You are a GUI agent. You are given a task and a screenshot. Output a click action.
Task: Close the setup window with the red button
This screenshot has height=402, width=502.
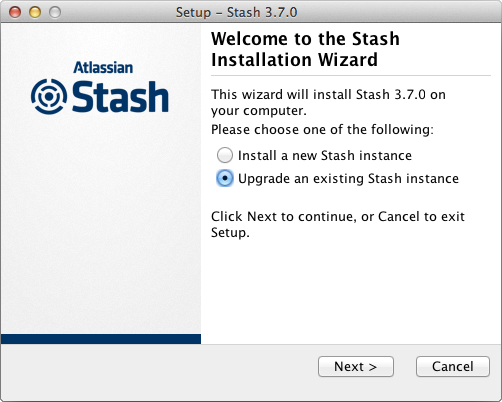click(x=15, y=12)
